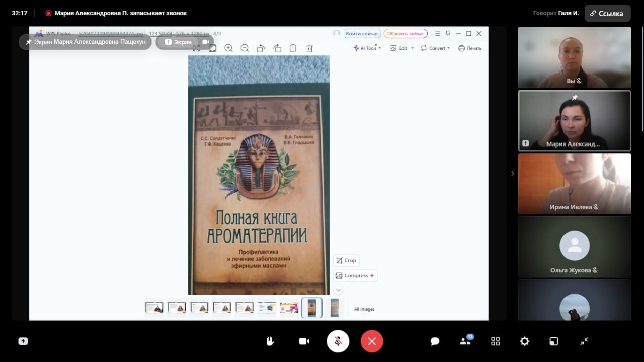This screenshot has height=362, width=644.
Task: Click the mouse scroll mode icon
Action: click(x=293, y=48)
